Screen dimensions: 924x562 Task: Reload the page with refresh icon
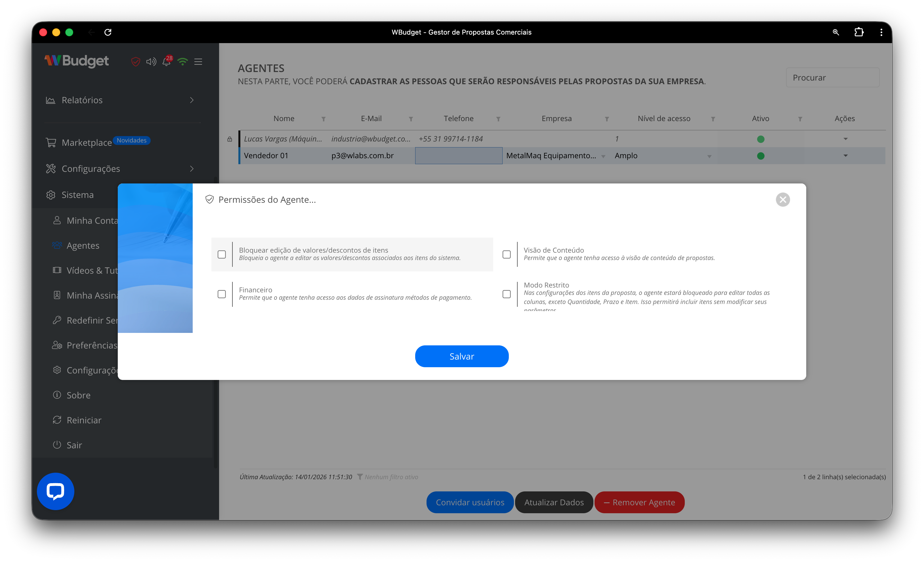pyautogui.click(x=108, y=32)
